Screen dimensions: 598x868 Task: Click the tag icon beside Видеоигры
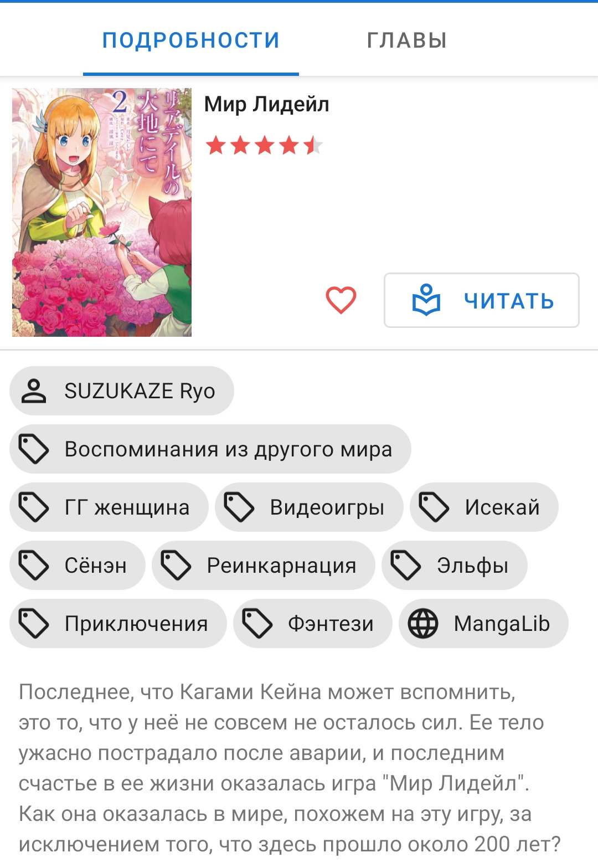click(x=239, y=507)
